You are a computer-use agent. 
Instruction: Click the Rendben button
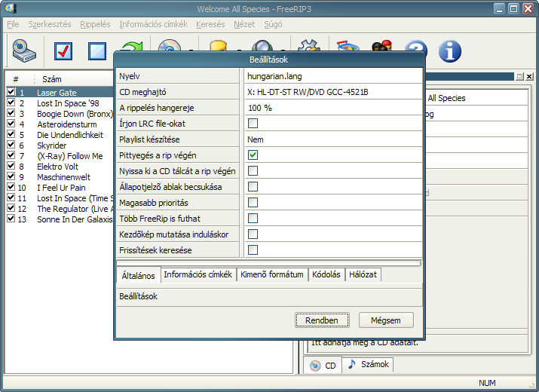click(322, 320)
